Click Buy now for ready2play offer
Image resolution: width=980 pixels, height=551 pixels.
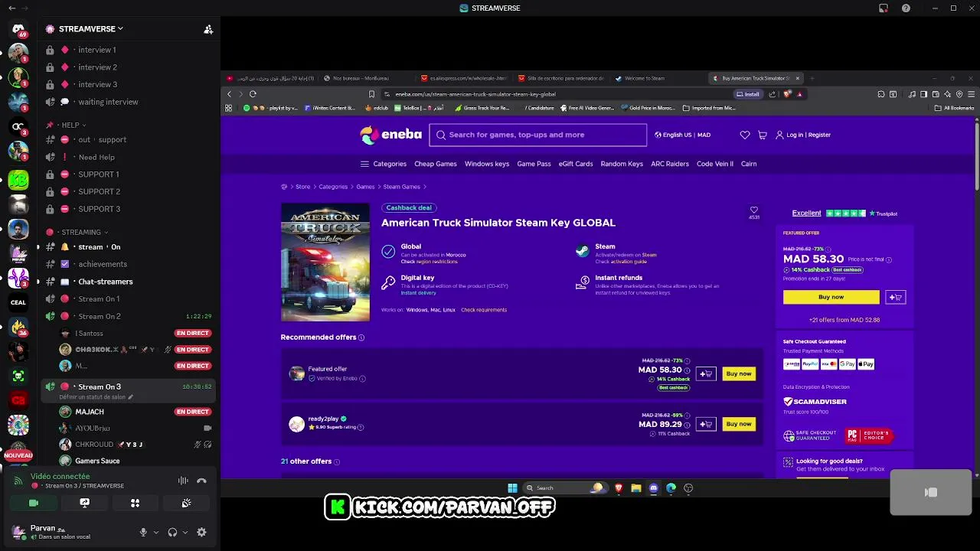coord(739,424)
